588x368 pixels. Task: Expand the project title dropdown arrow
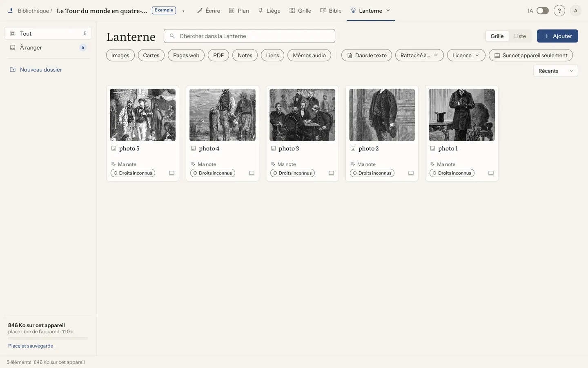(183, 11)
